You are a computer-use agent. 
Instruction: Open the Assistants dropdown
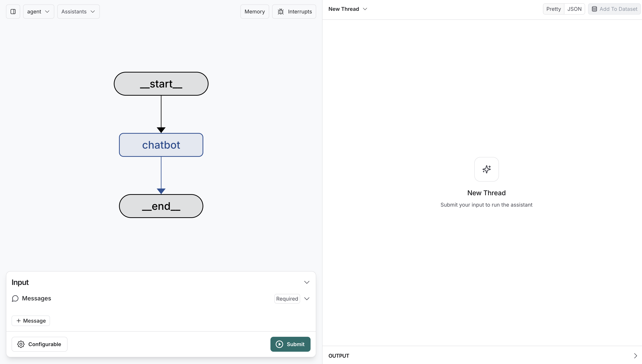pos(78,12)
